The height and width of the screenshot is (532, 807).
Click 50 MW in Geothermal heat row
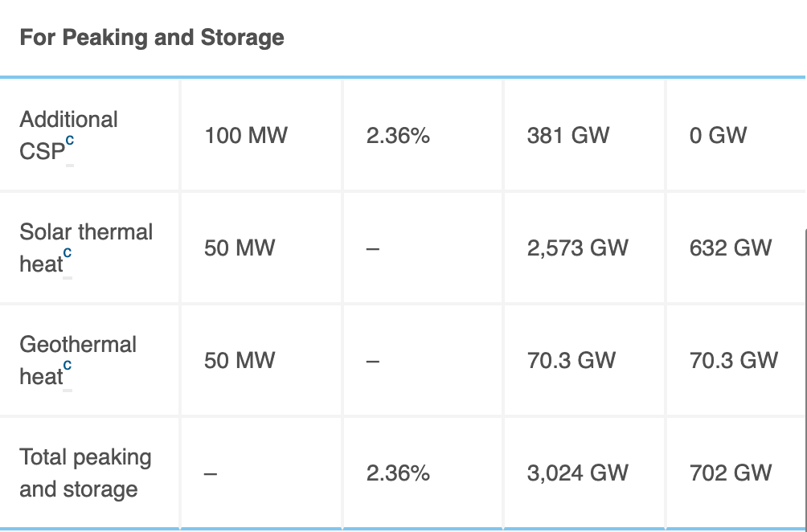point(239,361)
